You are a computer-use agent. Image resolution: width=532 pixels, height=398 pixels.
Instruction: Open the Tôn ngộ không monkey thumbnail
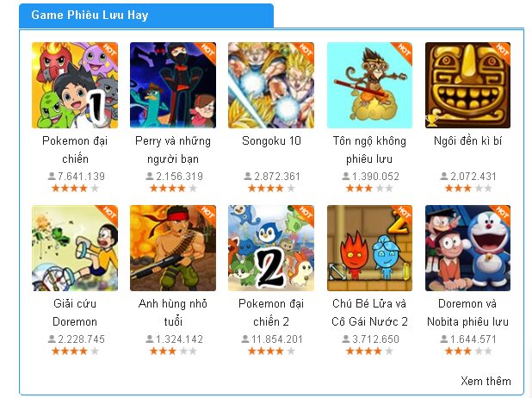point(369,85)
